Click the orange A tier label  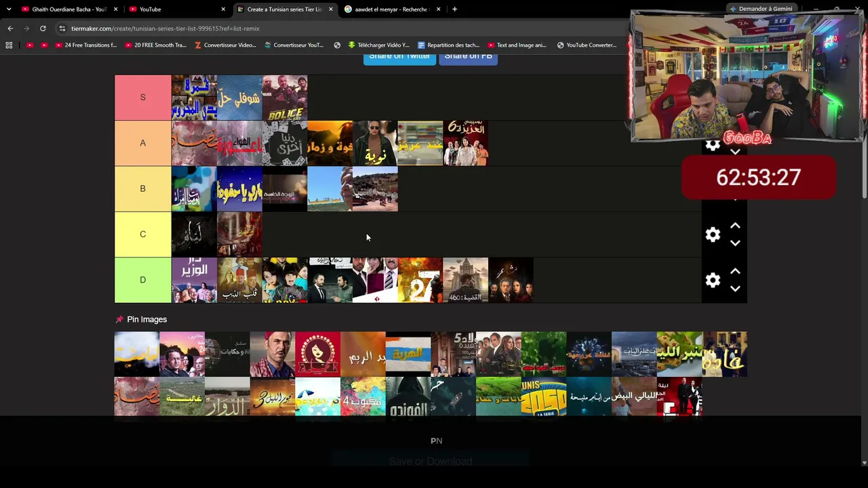142,143
